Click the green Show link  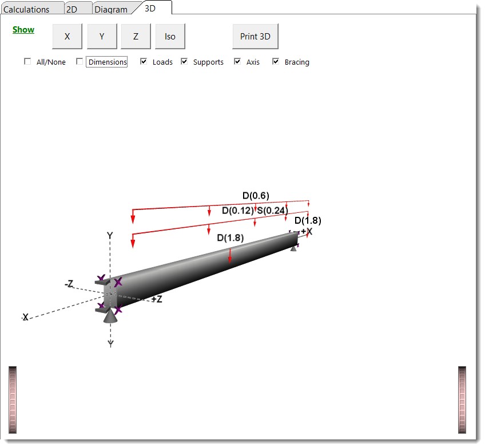coord(23,29)
